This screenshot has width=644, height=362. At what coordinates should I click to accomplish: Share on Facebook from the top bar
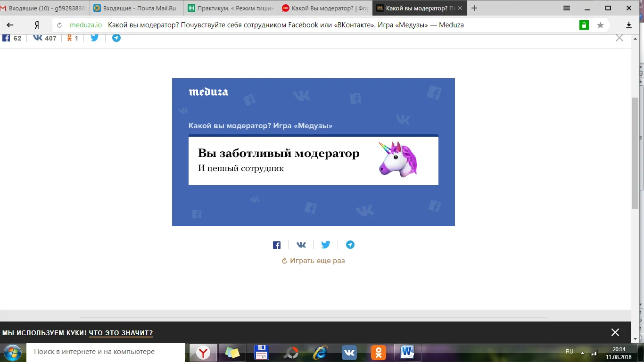pyautogui.click(x=12, y=38)
